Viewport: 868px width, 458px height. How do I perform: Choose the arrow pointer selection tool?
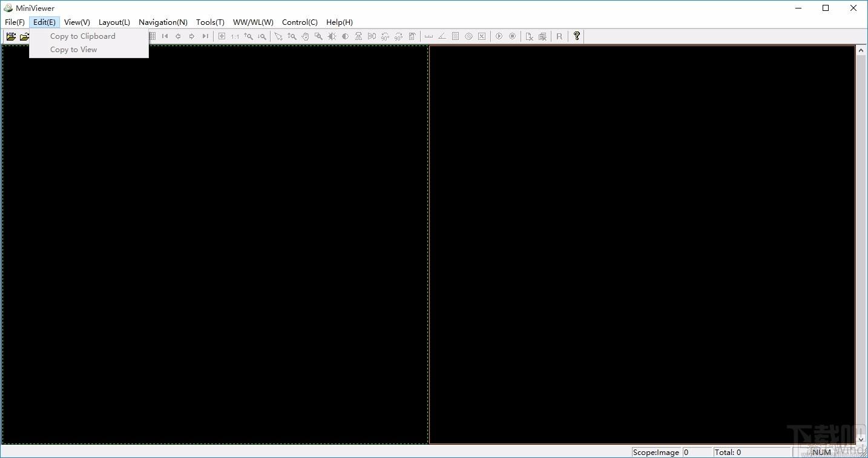(x=278, y=36)
